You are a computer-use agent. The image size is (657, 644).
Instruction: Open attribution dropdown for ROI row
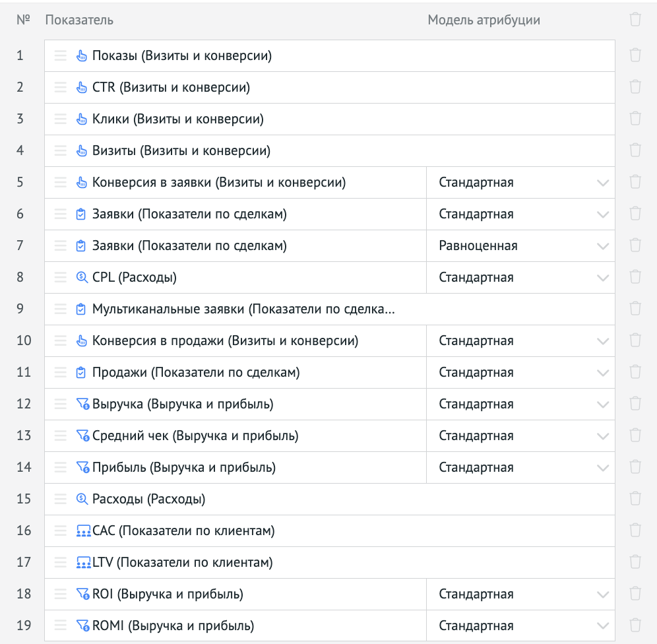point(520,594)
